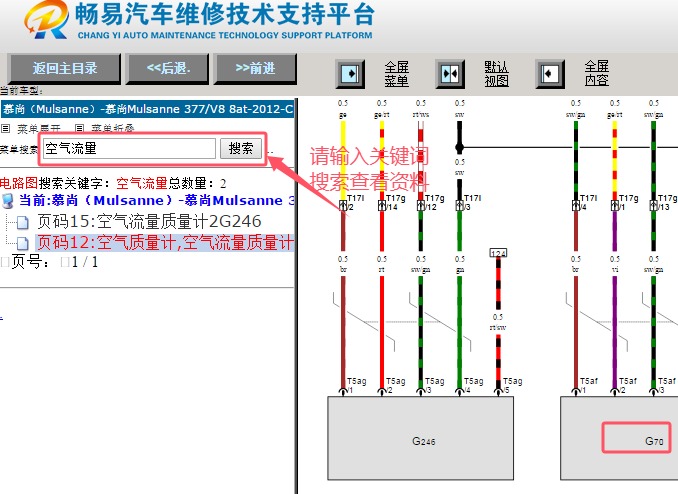
Task: Go forward with the >>前进 button
Action: click(x=256, y=68)
